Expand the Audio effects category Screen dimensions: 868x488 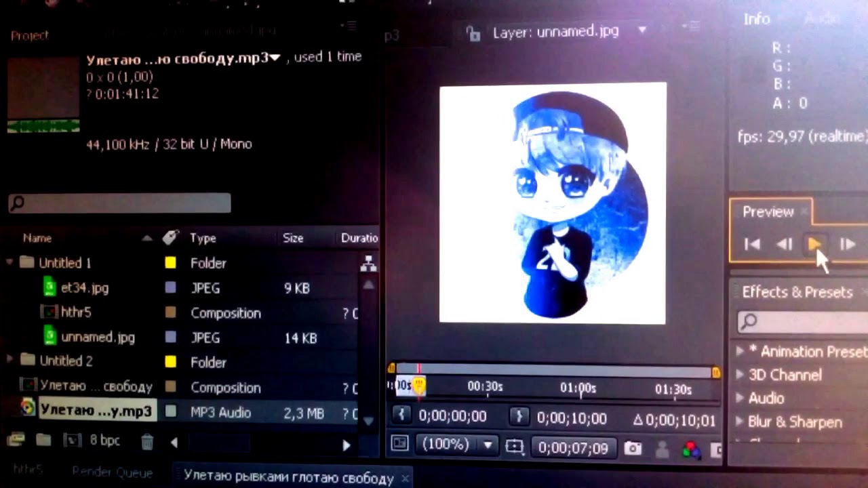click(741, 398)
